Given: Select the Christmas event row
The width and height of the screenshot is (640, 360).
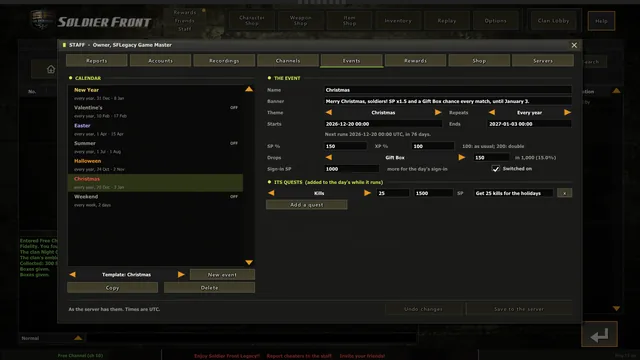Looking at the screenshot, I should pos(155,183).
